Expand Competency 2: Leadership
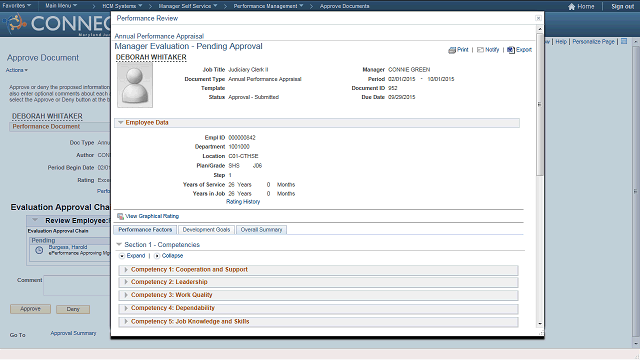 point(126,282)
